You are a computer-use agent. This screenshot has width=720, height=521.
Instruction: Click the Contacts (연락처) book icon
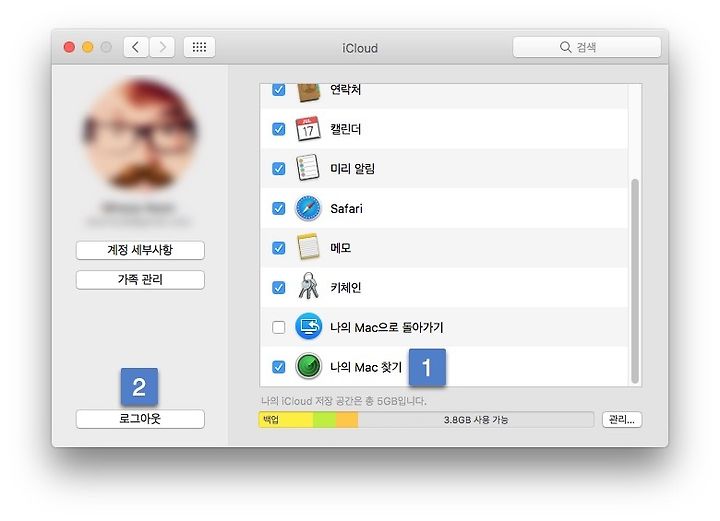(x=308, y=93)
